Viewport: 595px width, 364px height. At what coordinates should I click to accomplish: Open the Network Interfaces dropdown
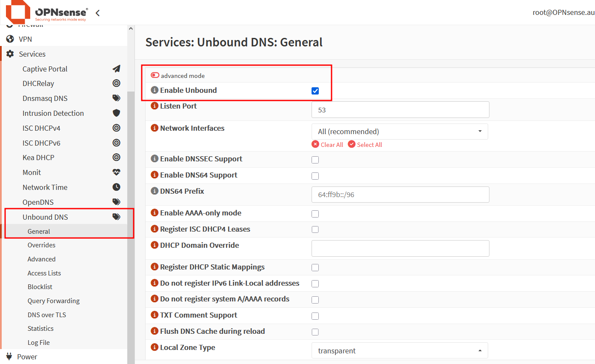tap(400, 132)
